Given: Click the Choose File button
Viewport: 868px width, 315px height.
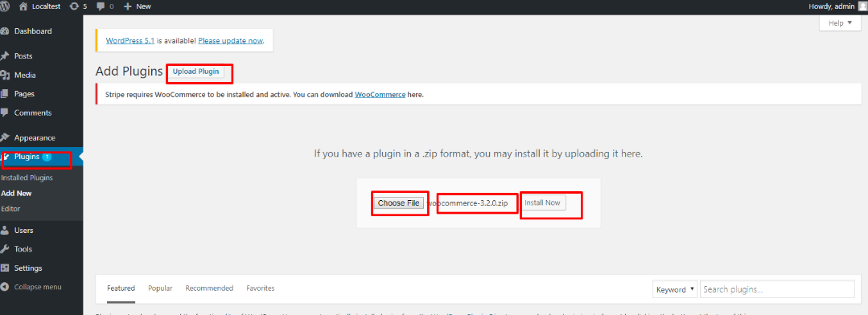Looking at the screenshot, I should click(x=398, y=202).
